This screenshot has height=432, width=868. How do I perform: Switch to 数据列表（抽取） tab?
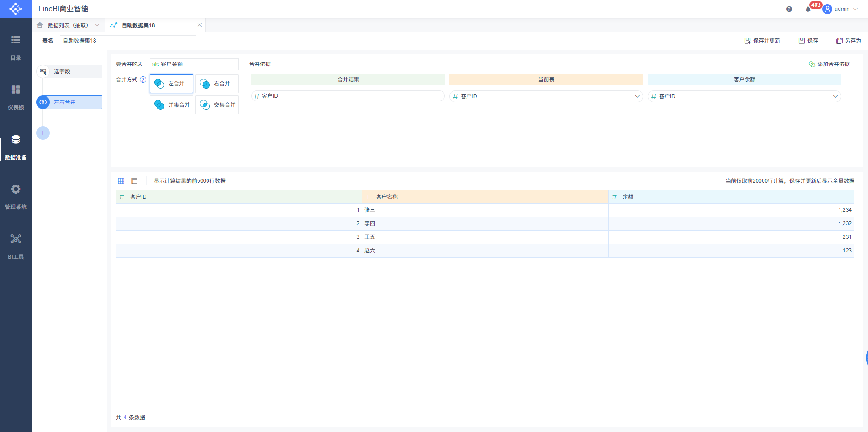pyautogui.click(x=68, y=25)
